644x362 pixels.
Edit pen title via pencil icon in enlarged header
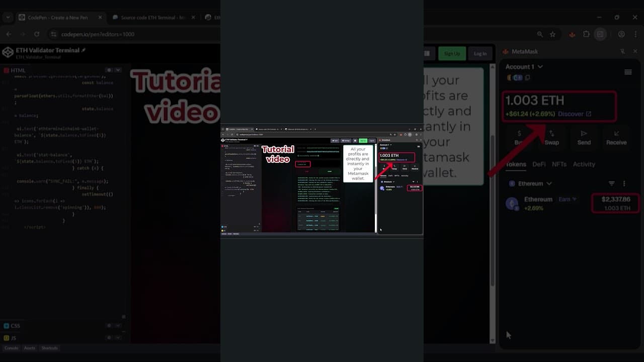pos(84,50)
